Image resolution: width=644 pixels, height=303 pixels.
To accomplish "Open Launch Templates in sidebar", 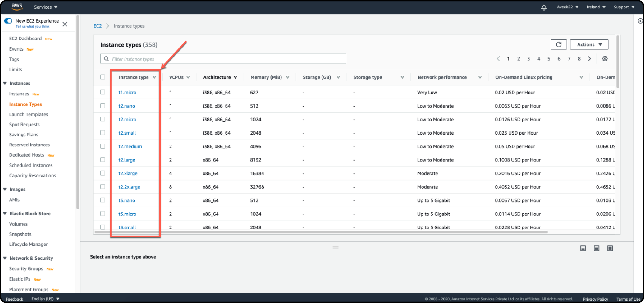I will pyautogui.click(x=28, y=114).
